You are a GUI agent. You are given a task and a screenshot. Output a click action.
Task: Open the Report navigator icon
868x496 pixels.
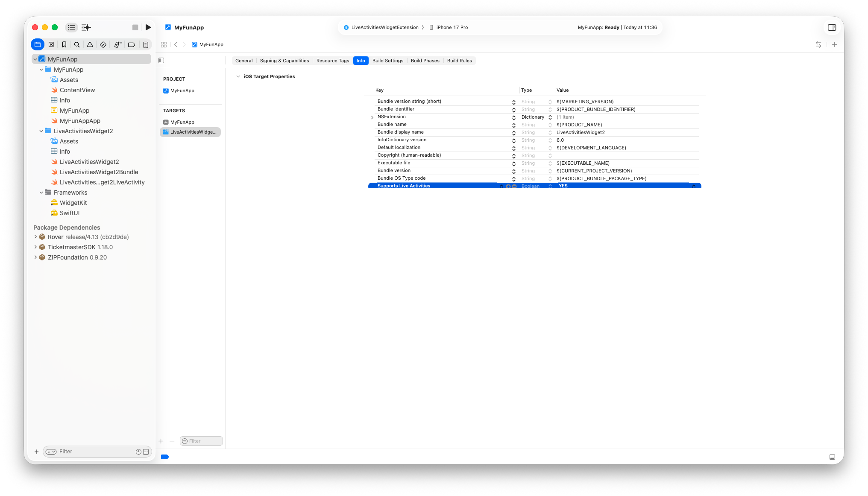pyautogui.click(x=146, y=44)
